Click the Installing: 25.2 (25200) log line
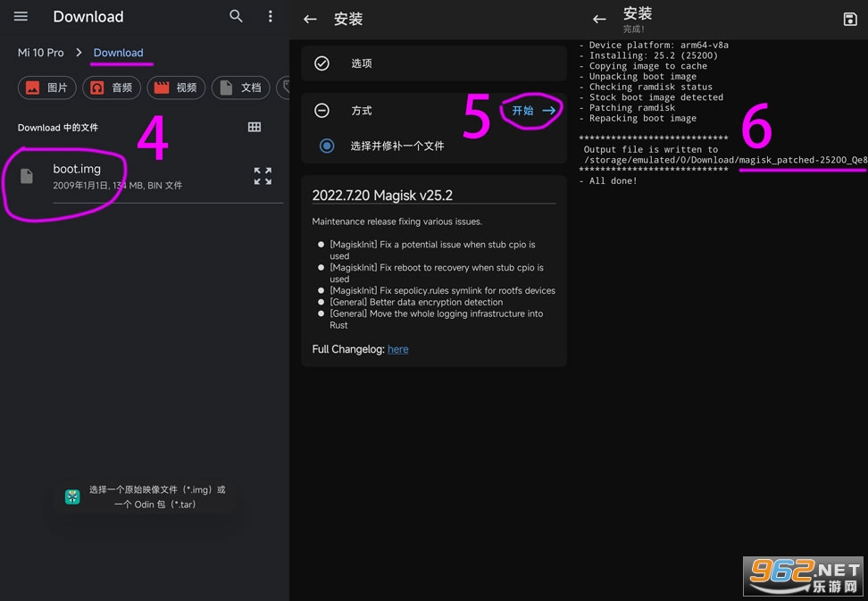Viewport: 868px width, 601px height. (648, 55)
